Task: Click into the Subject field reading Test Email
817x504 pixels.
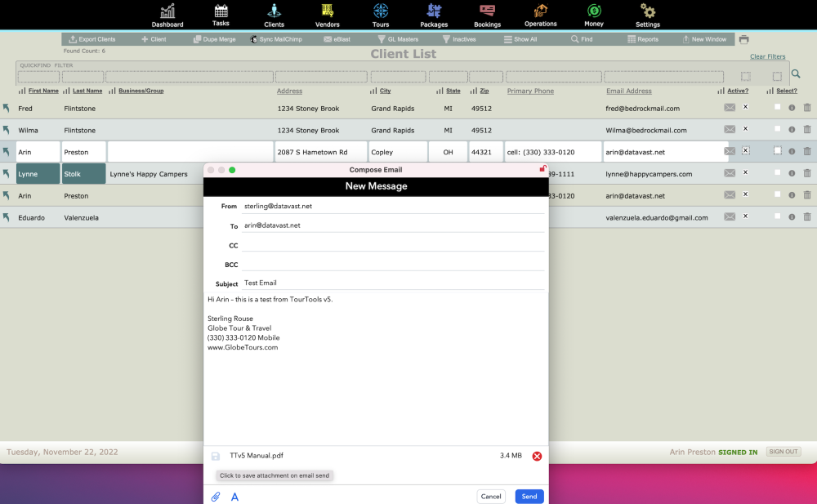Action: [x=393, y=283]
